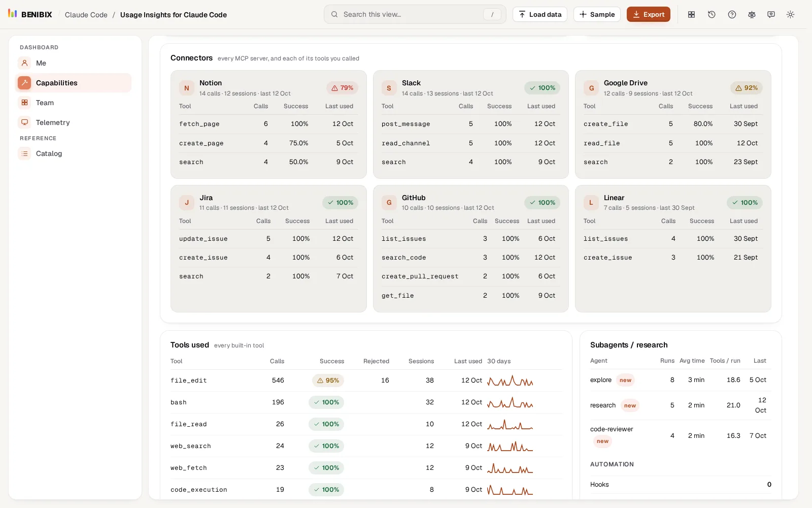Click the Telemetry monitor icon in sidebar
The width and height of the screenshot is (812, 508).
tap(24, 122)
